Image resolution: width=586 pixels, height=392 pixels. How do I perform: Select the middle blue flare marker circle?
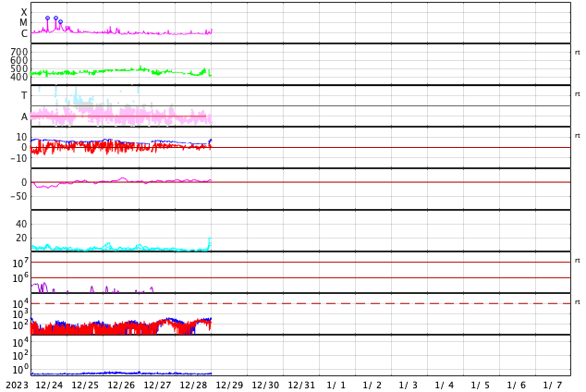[x=55, y=18]
